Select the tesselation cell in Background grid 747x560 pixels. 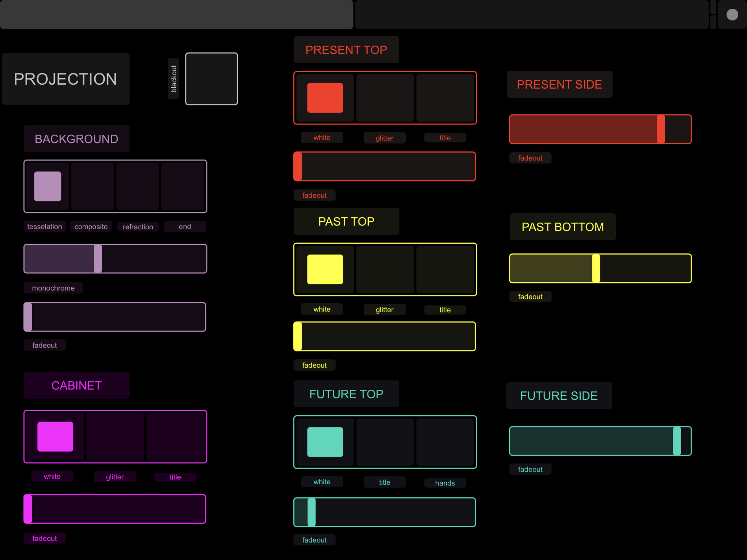click(x=48, y=186)
